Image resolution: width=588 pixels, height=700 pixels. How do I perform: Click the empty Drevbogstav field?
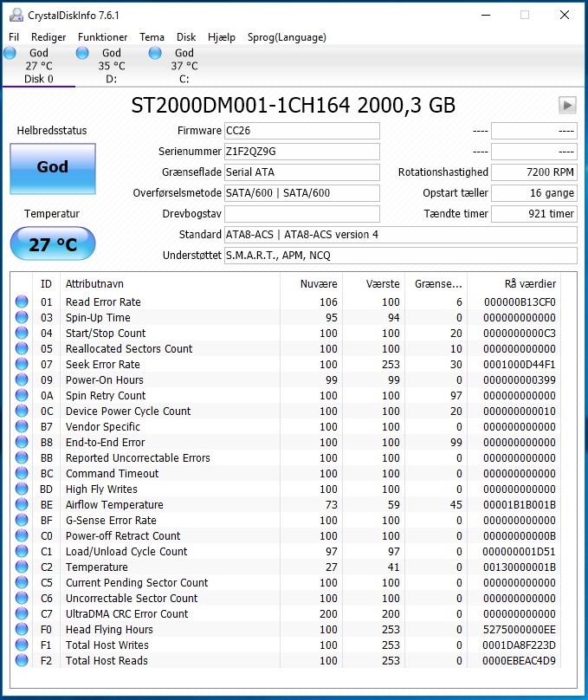click(302, 214)
